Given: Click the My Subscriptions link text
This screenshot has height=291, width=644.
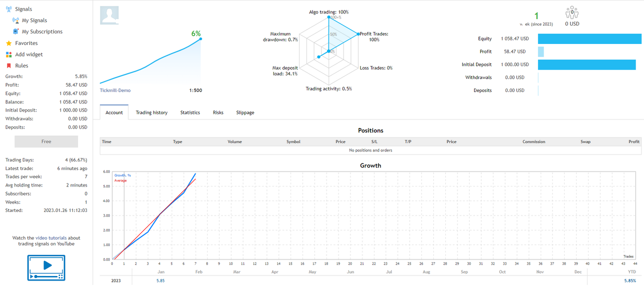Looking at the screenshot, I should 42,31.
